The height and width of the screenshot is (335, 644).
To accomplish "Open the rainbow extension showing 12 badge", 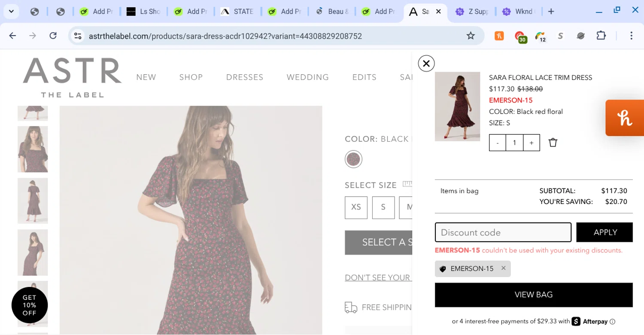I will (541, 37).
